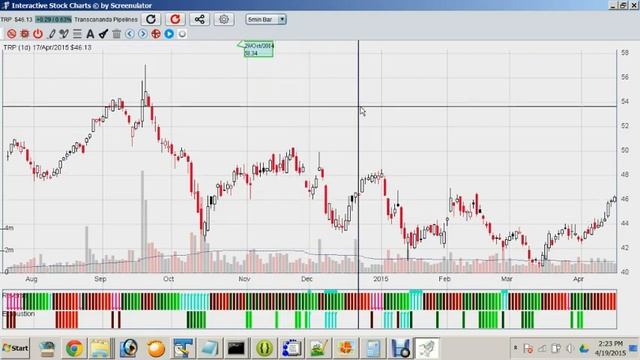Open Google Chrome from the taskbar
Screen dimensions: 640x360
pyautogui.click(x=74, y=349)
